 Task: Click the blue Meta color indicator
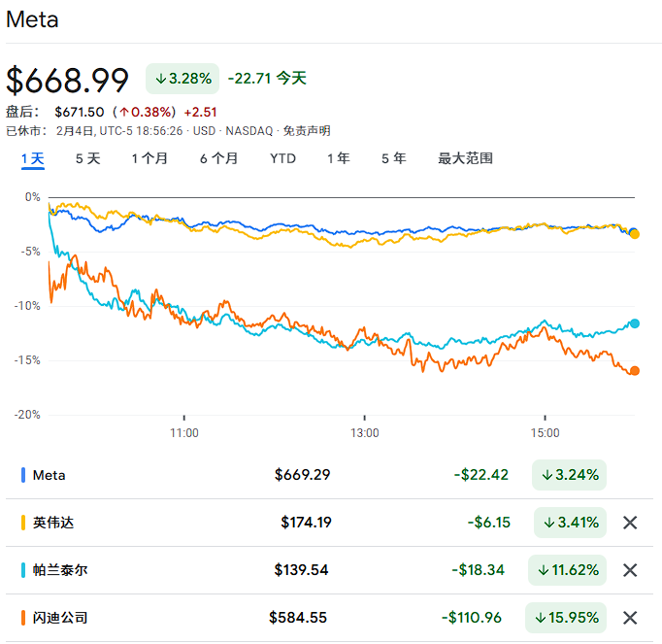point(23,475)
